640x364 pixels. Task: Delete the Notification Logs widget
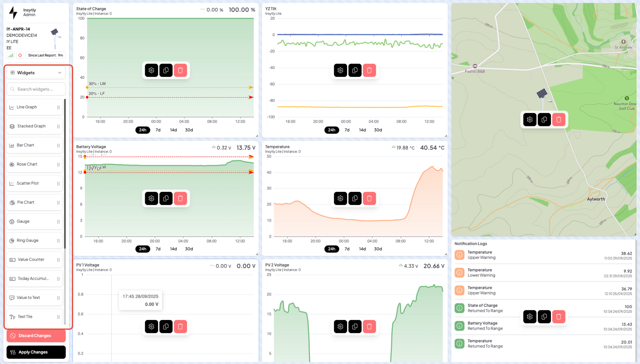click(x=558, y=317)
